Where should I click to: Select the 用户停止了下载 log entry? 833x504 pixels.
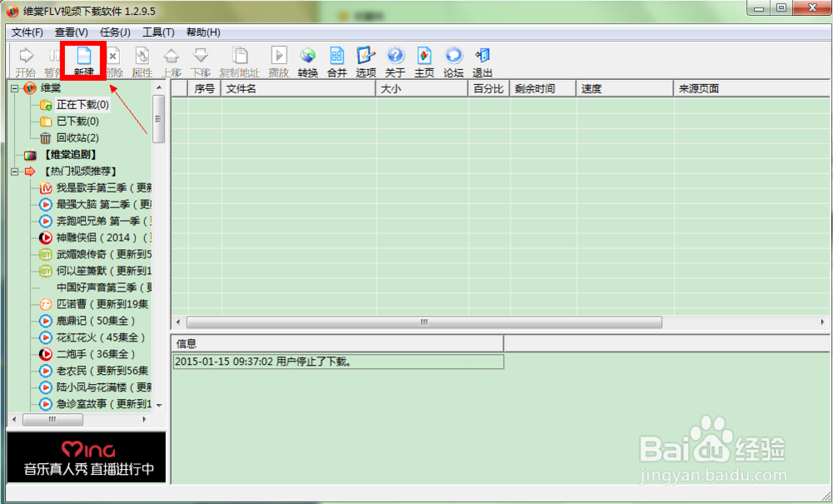pos(338,362)
